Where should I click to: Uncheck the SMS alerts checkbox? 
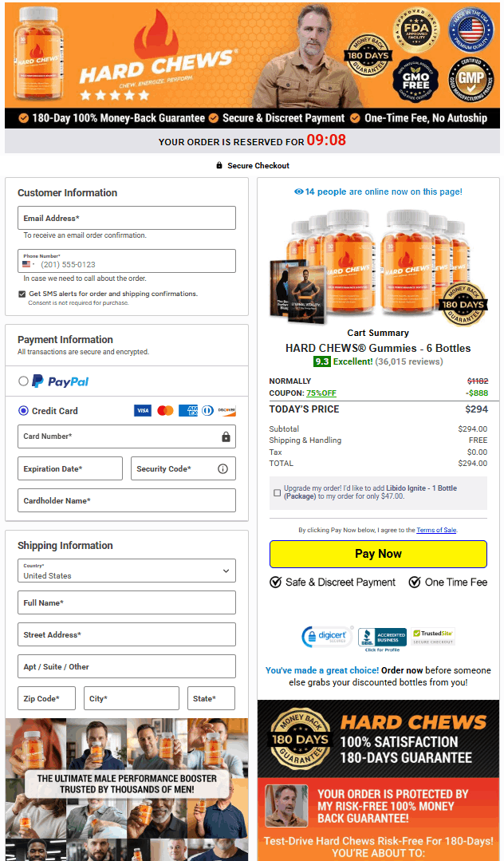22,294
